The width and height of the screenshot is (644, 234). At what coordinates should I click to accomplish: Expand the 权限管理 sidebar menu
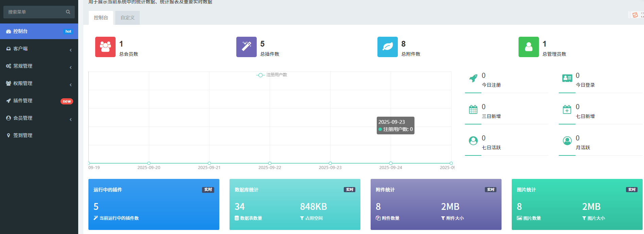(39, 83)
